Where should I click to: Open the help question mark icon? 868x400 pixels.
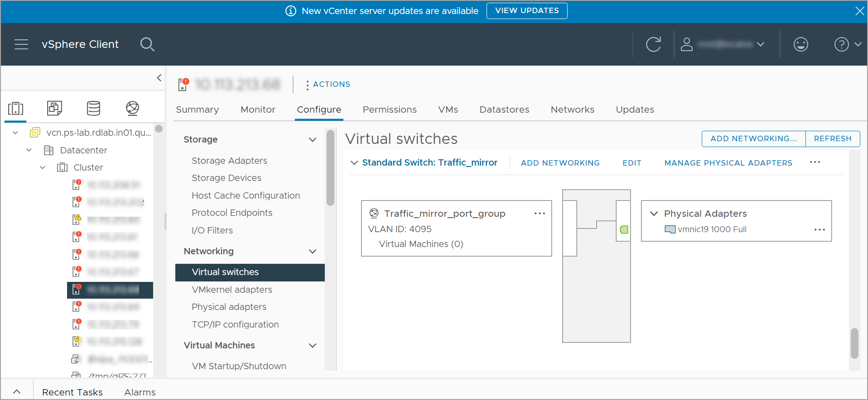(841, 44)
